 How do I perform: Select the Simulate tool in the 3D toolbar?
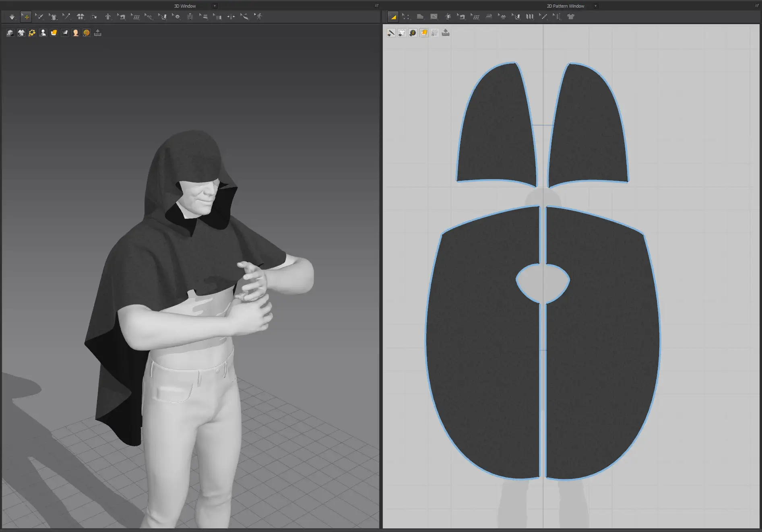[12, 16]
